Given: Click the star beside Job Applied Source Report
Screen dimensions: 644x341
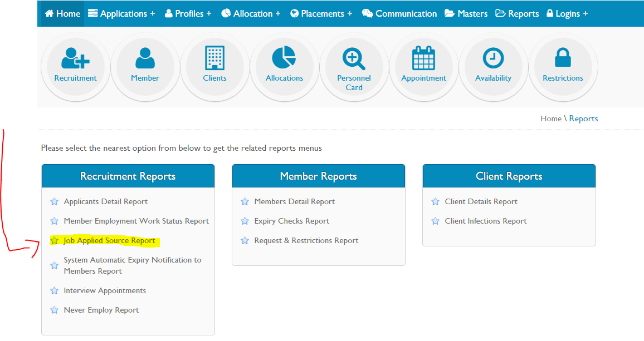Looking at the screenshot, I should 54,240.
